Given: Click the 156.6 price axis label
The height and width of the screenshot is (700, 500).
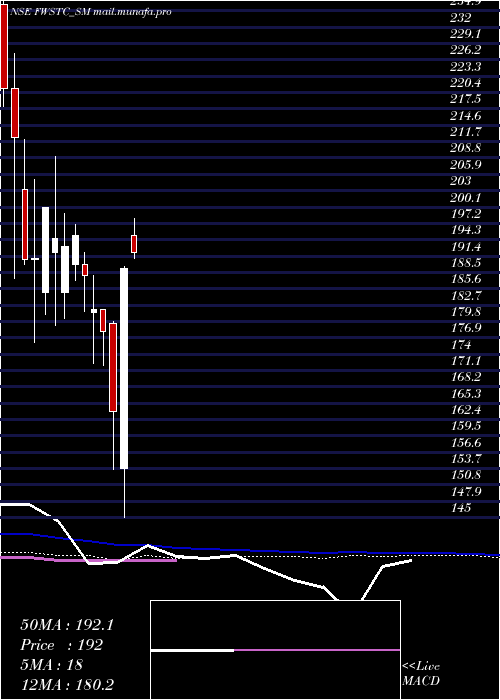Looking at the screenshot, I should click(x=465, y=443).
